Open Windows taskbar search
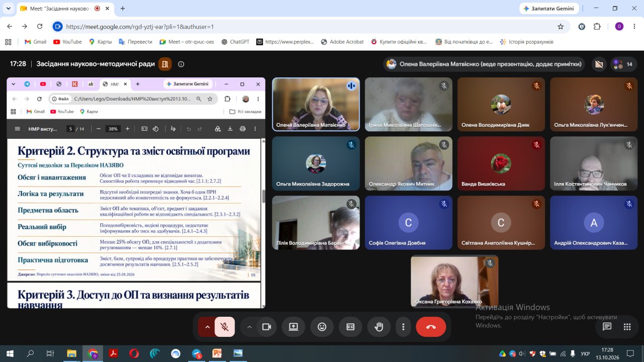Viewport: 644px width, 362px height. pos(30,353)
